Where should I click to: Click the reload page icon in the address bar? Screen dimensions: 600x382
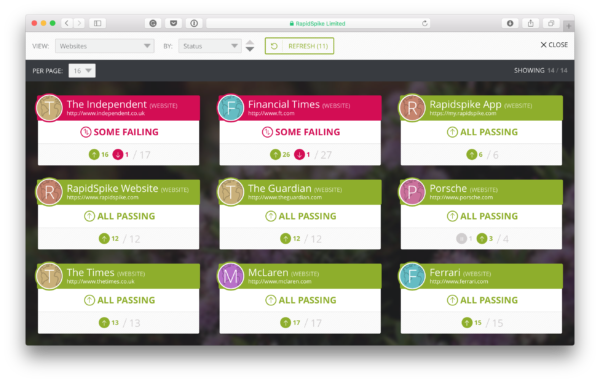pos(424,23)
